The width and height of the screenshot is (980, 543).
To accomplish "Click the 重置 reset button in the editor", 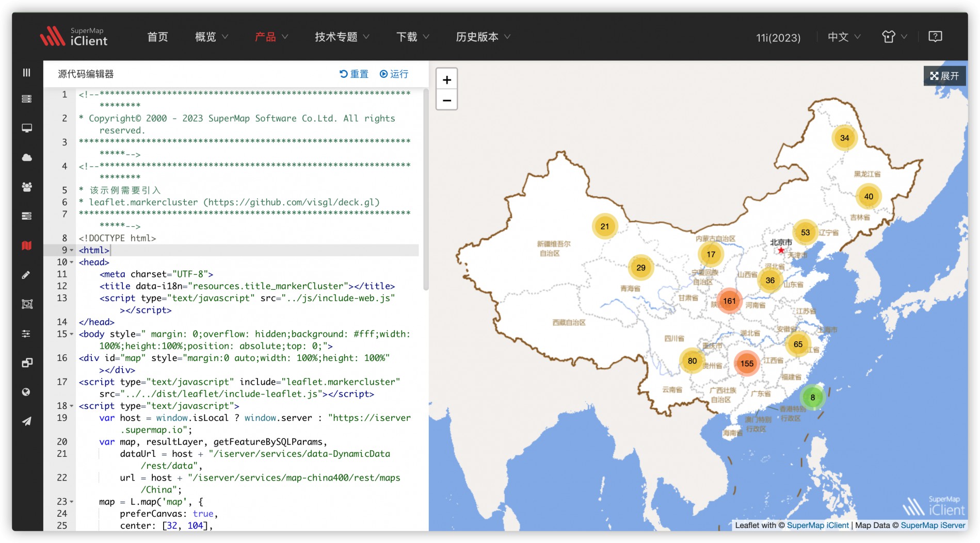I will coord(354,74).
